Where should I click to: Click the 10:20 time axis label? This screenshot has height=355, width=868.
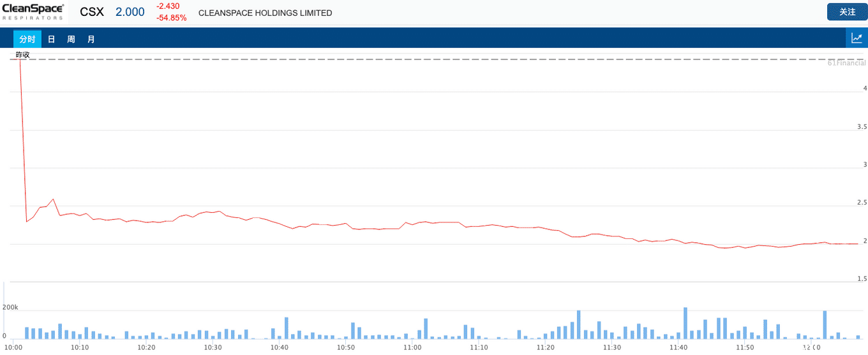click(146, 347)
